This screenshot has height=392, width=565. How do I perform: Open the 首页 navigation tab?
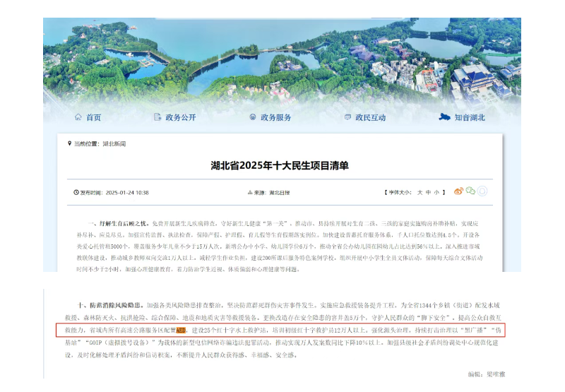pyautogui.click(x=94, y=118)
